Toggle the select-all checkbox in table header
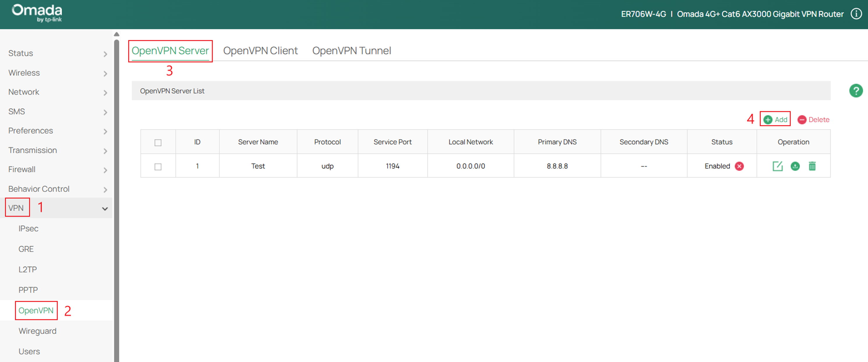This screenshot has width=868, height=362. 158,142
